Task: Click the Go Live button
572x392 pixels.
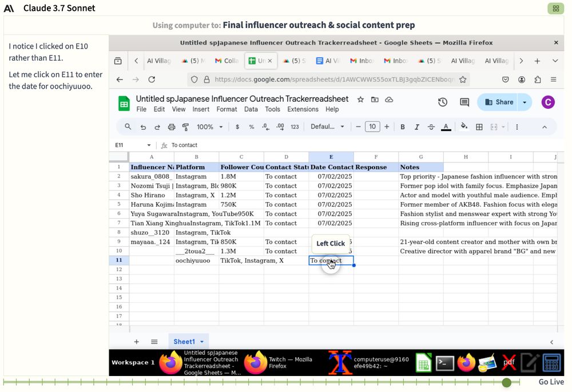Action: tap(551, 382)
